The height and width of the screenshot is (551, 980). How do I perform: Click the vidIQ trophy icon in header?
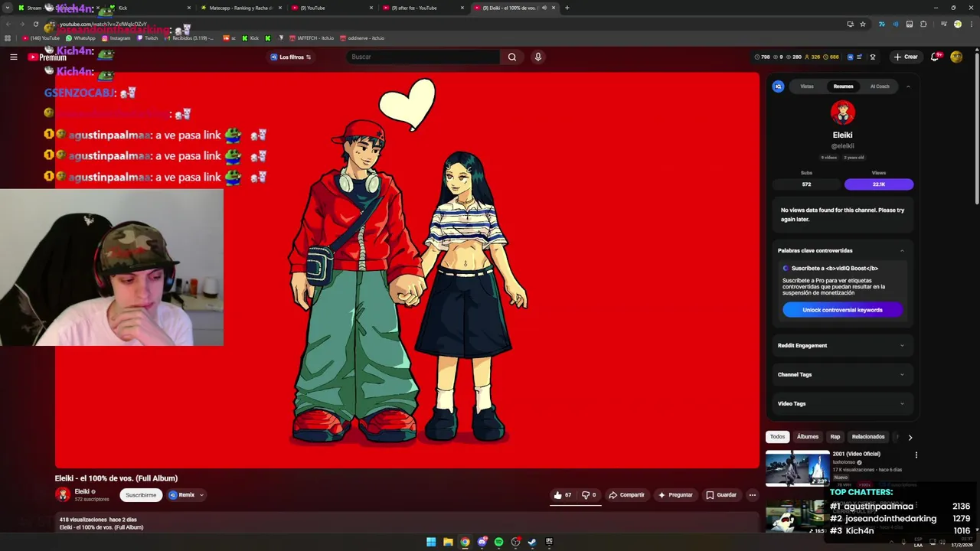pos(873,57)
